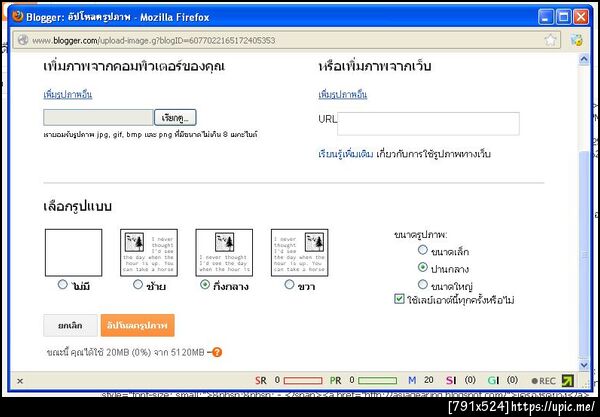The image size is (600, 417).
Task: Click 'เพิ่มรูปภาพอื่น' link under computer section
Action: (x=68, y=94)
